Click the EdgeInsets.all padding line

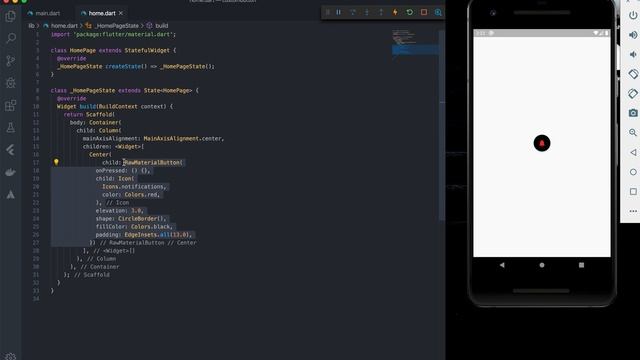[144, 235]
